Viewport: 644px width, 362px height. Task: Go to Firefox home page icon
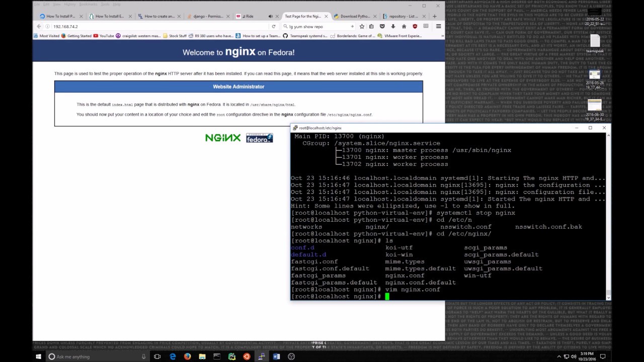[x=404, y=26]
